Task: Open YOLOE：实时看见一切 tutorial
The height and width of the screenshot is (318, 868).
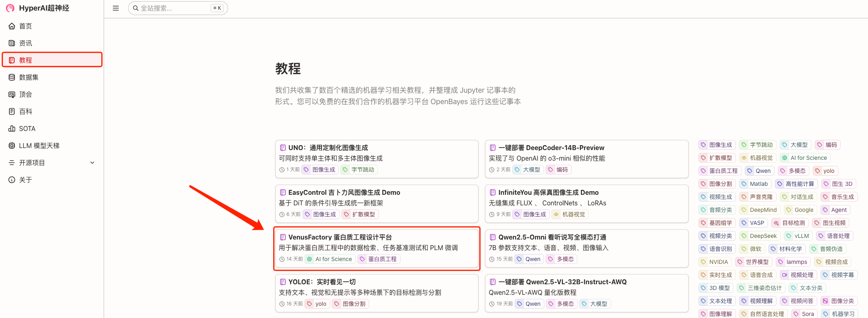Action: pos(376,293)
